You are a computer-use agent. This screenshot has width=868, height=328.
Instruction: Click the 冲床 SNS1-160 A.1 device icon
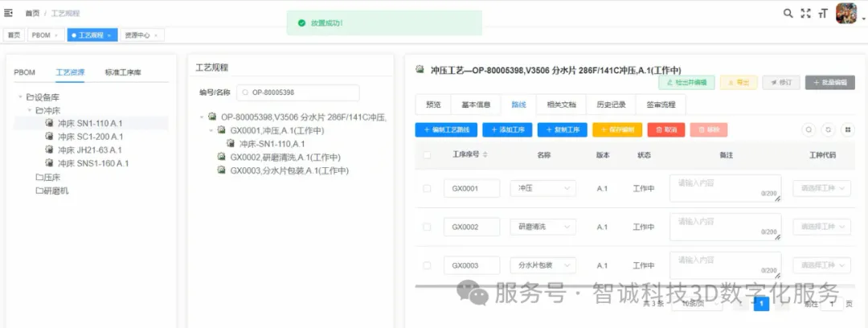click(49, 163)
